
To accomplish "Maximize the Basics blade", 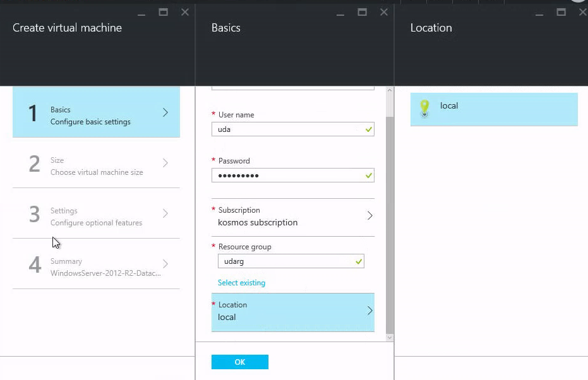I will [362, 12].
